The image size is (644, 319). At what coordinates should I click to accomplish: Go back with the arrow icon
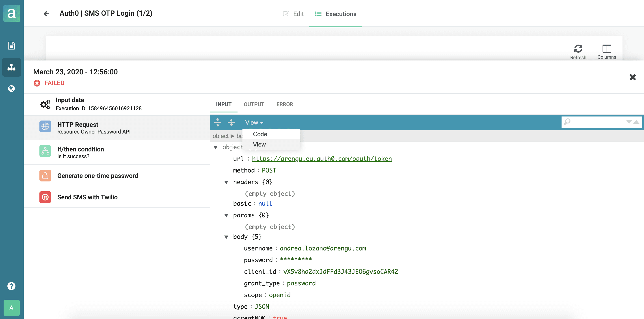coord(46,13)
